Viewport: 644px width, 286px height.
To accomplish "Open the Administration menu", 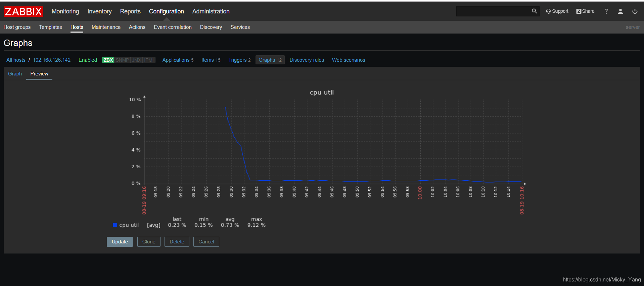I will point(211,11).
